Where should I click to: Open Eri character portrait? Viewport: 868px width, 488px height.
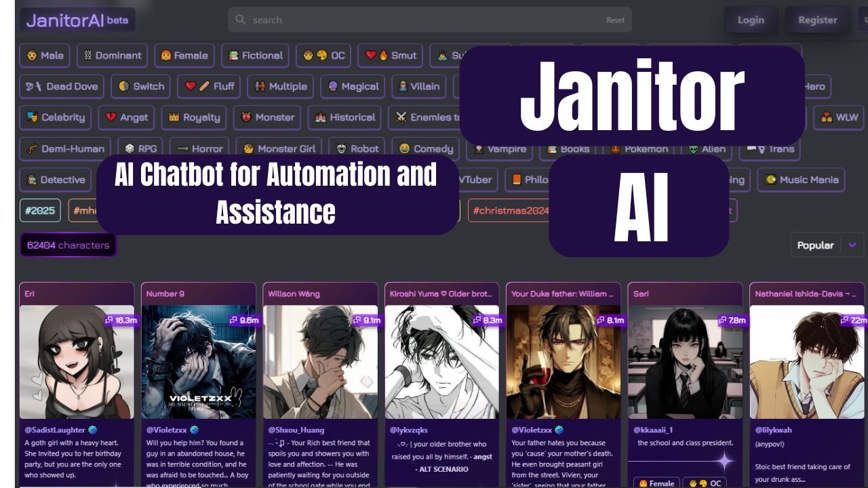point(77,362)
